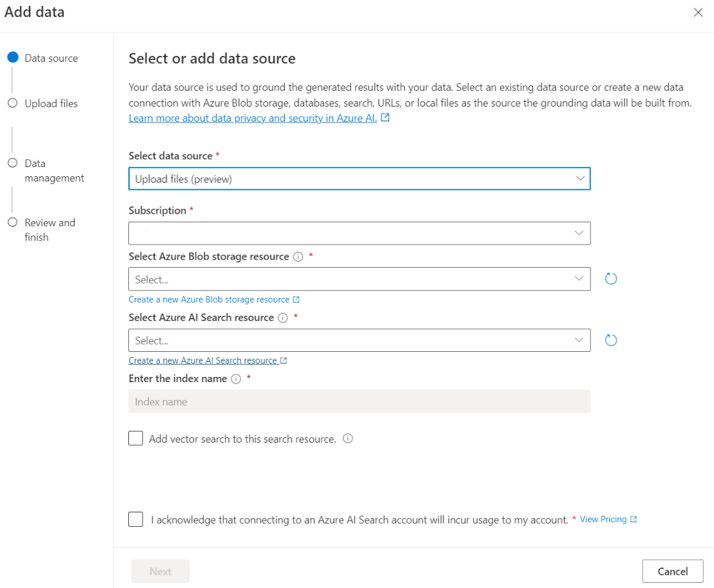714x588 pixels.
Task: Click the Index name input field
Action: (x=359, y=402)
